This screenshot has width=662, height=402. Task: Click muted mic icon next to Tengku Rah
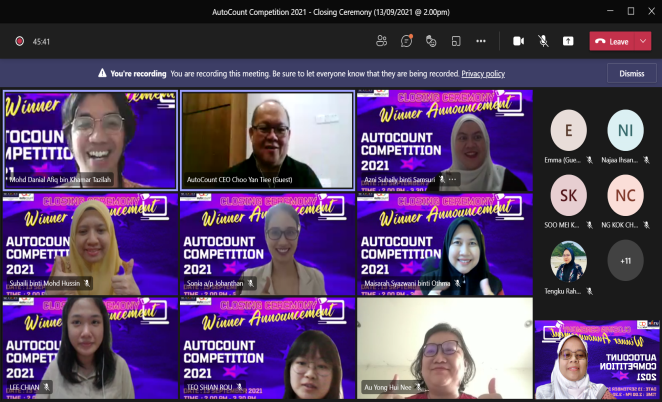[x=589, y=291]
